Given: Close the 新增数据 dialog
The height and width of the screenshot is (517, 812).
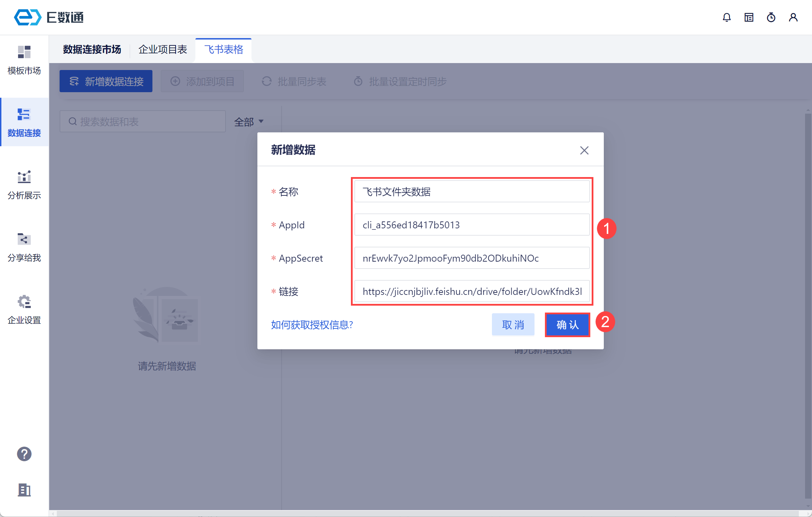Looking at the screenshot, I should pyautogui.click(x=584, y=150).
